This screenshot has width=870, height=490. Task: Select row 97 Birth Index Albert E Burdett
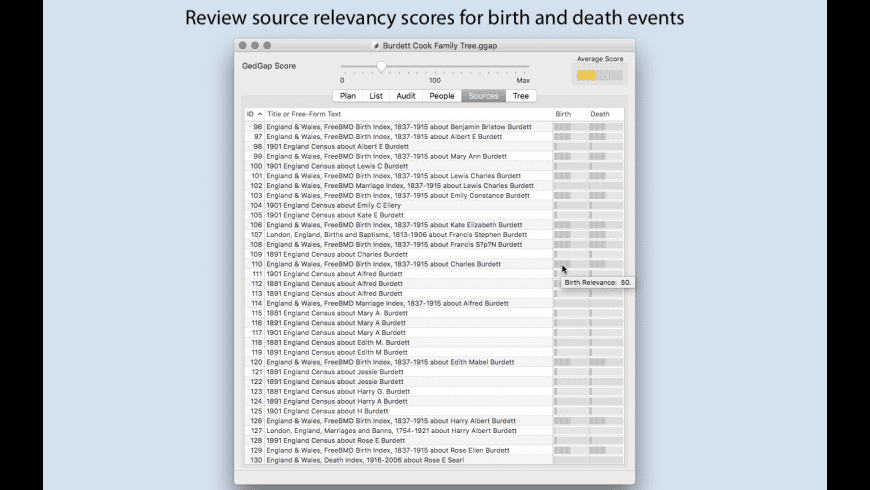pos(434,137)
